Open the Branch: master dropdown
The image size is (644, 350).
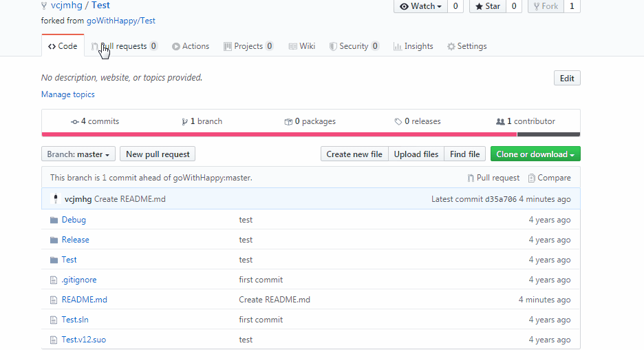click(78, 154)
